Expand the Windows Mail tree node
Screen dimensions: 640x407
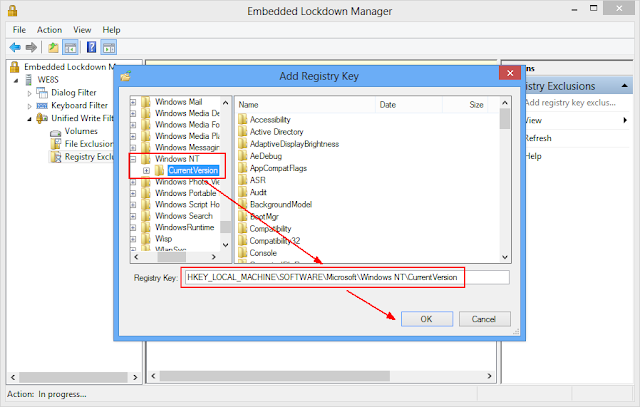coord(133,102)
